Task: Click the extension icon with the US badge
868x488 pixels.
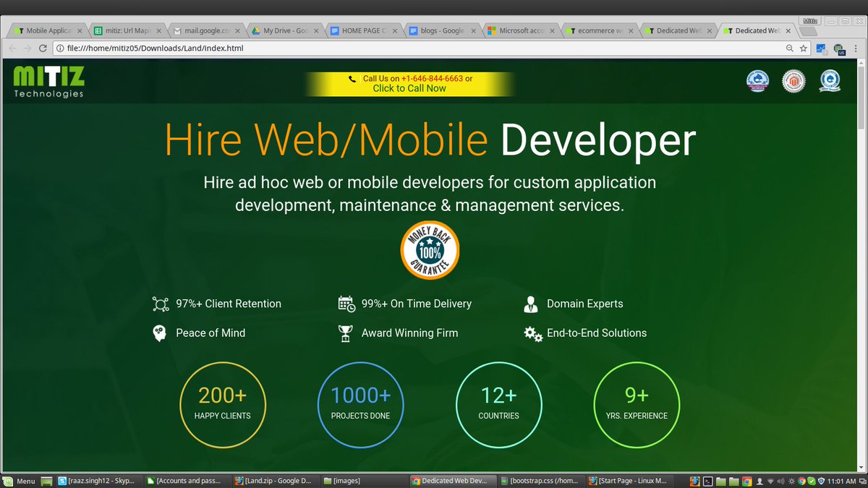Action: [839, 49]
